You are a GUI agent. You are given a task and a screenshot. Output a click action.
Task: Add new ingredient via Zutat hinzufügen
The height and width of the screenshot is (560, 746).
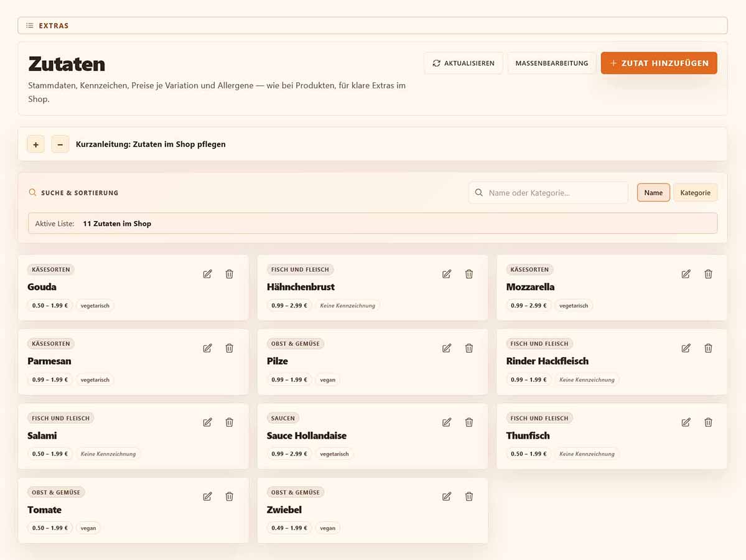coord(659,63)
